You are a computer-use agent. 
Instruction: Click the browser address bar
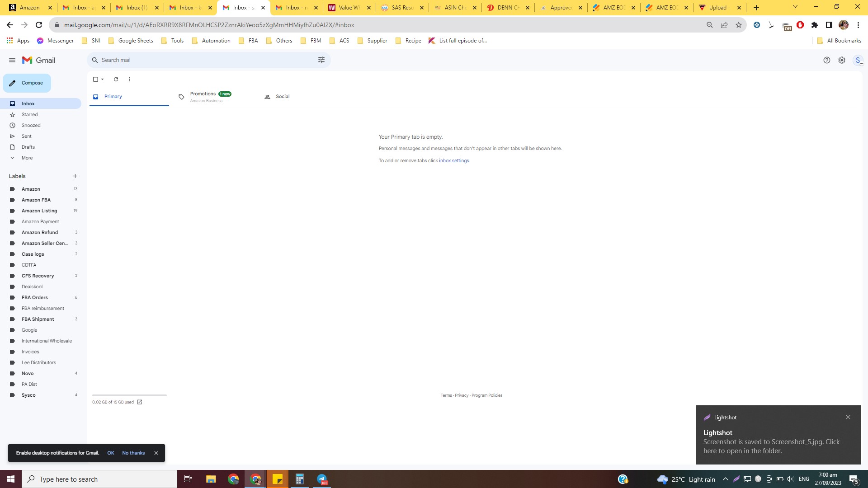pyautogui.click(x=380, y=25)
